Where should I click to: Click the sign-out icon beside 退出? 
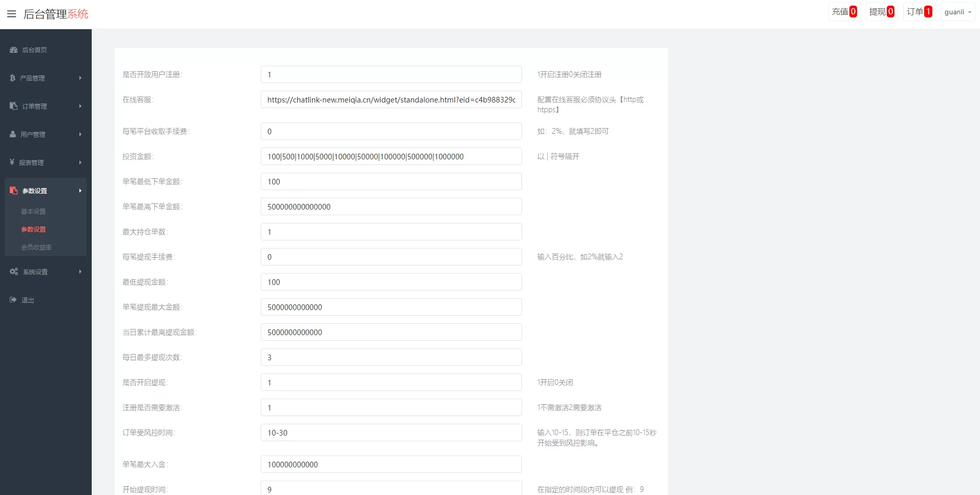(x=13, y=300)
